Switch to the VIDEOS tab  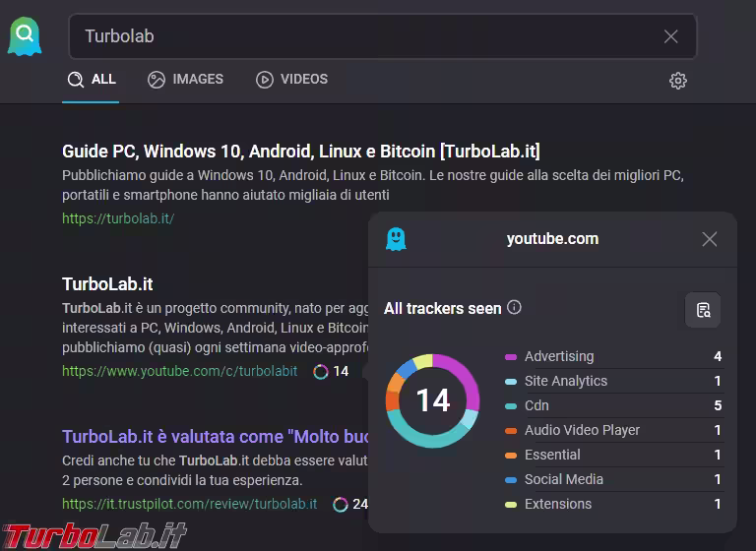click(291, 79)
